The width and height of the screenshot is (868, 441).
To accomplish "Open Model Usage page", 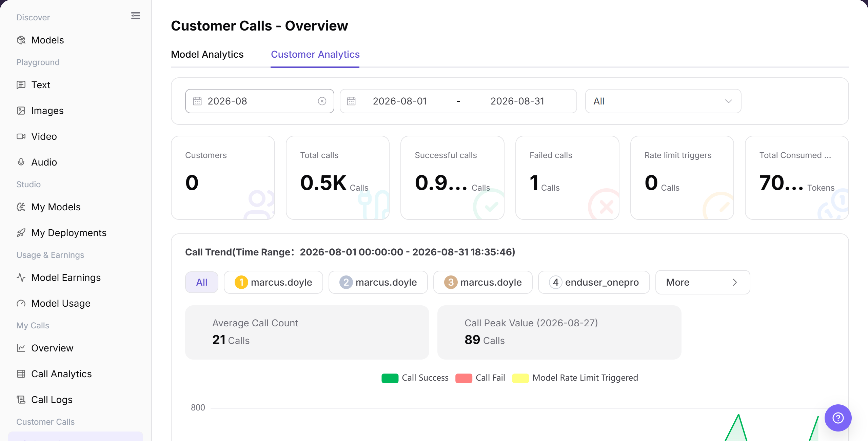I will pyautogui.click(x=54, y=303).
